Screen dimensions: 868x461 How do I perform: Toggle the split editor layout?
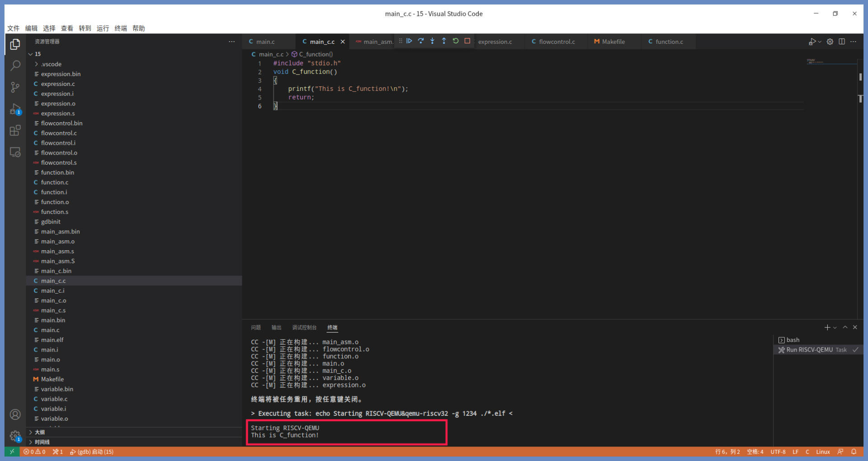842,42
